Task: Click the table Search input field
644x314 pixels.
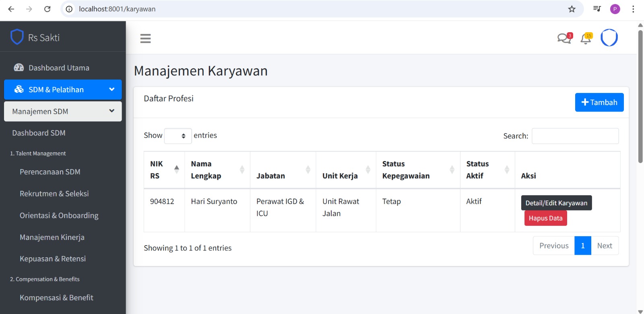Action: coord(575,136)
